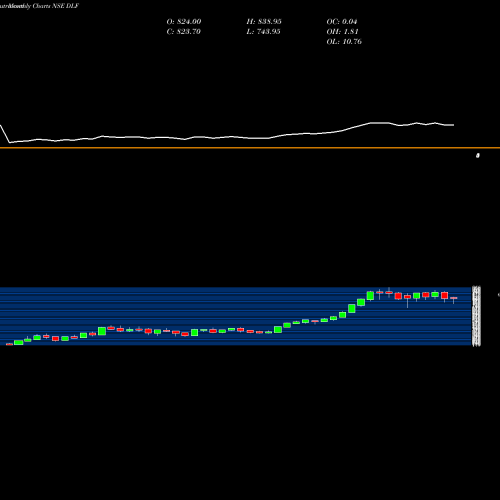Select the high value H: 838.95
This screenshot has height=500, width=500.
[264, 21]
